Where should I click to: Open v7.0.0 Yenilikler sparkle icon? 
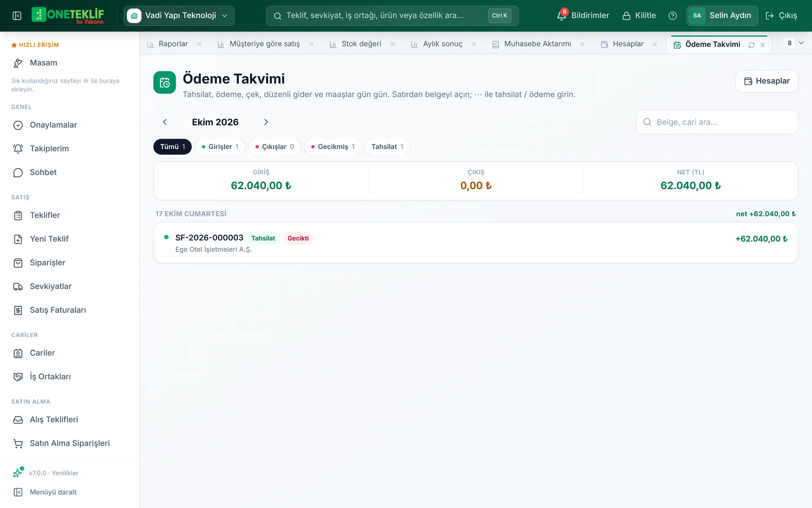18,472
